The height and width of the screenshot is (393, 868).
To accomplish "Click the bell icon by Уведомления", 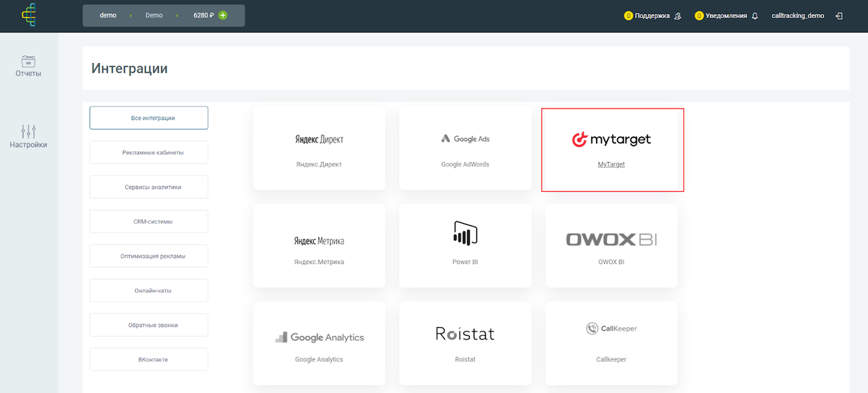I will tap(755, 15).
